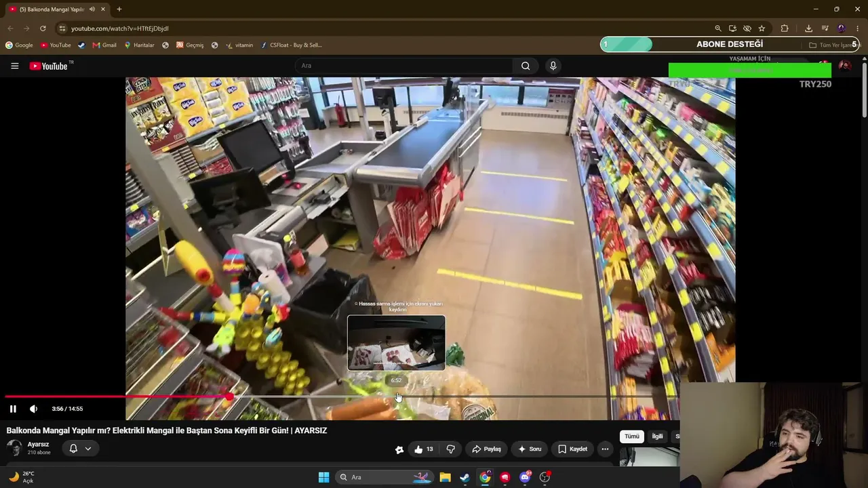868x488 pixels.
Task: Click the video title text
Action: 167,430
